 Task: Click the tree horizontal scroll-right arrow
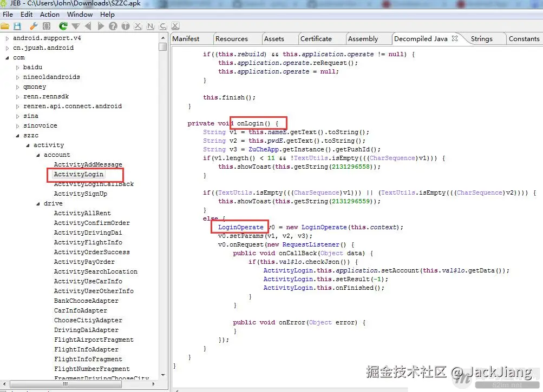(153, 384)
